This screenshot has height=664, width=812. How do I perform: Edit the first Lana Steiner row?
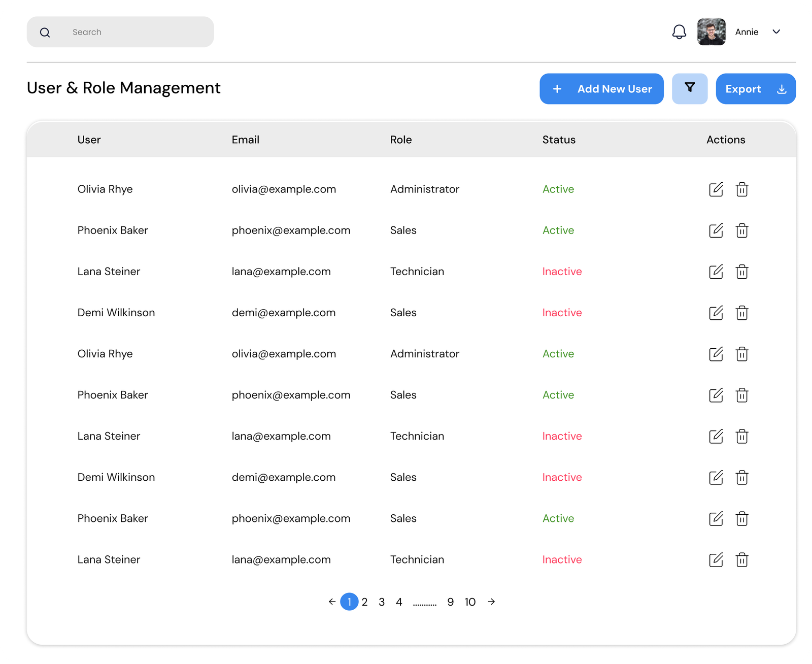(716, 272)
